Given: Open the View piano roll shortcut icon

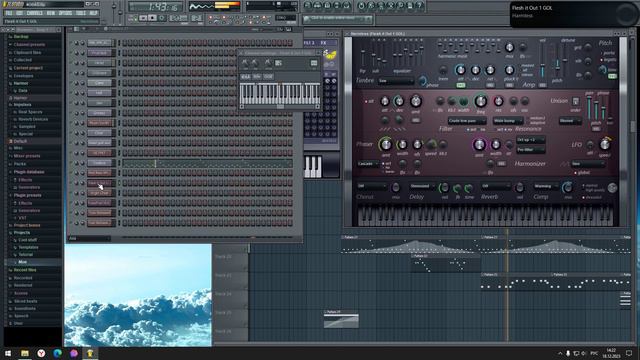Looking at the screenshot, I should click(327, 5).
